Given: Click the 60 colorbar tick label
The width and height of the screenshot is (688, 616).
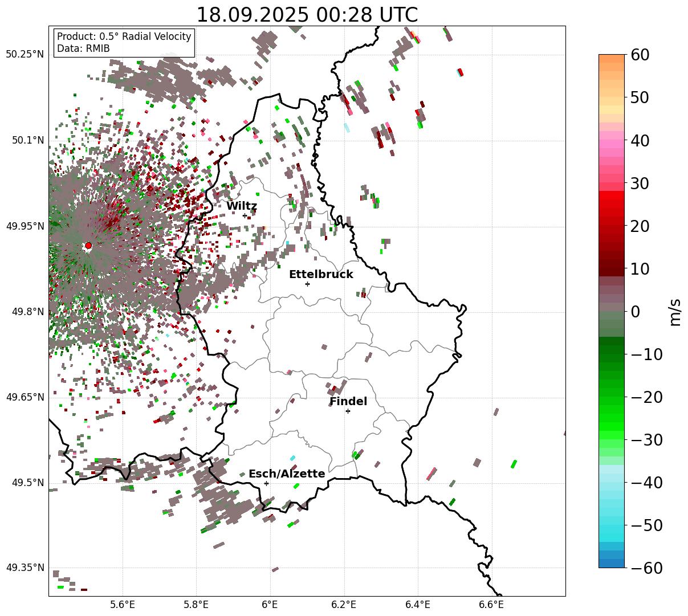Looking at the screenshot, I should 641,55.
